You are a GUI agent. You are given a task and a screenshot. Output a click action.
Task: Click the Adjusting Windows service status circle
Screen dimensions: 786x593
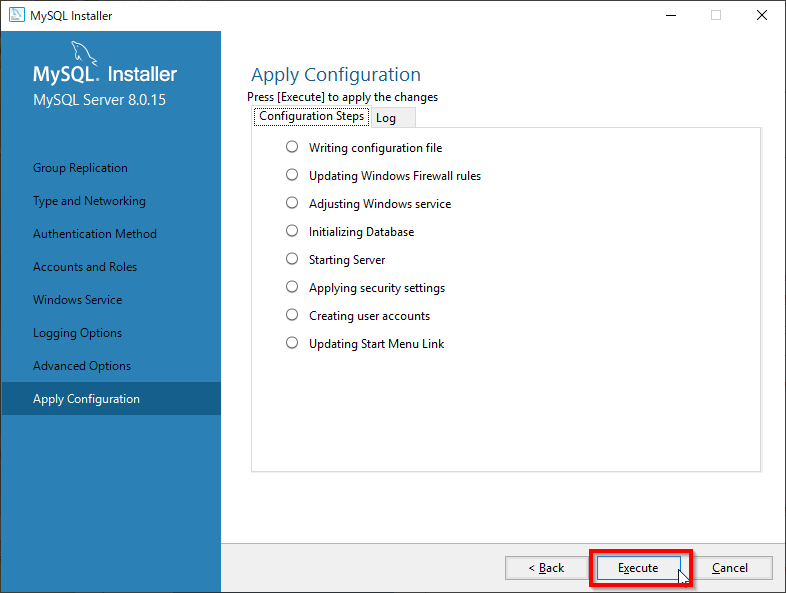[x=292, y=203]
